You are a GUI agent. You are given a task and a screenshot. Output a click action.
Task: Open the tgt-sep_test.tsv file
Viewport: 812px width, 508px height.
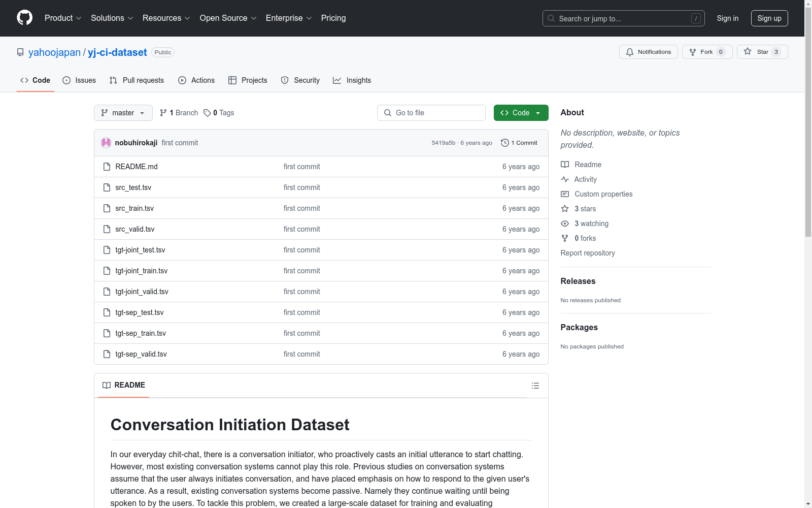[140, 312]
